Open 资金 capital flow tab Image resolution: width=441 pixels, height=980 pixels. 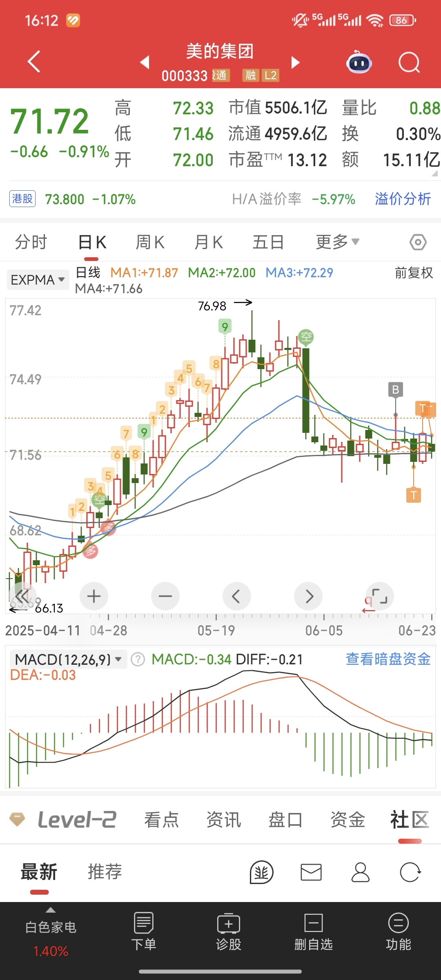[x=347, y=820]
